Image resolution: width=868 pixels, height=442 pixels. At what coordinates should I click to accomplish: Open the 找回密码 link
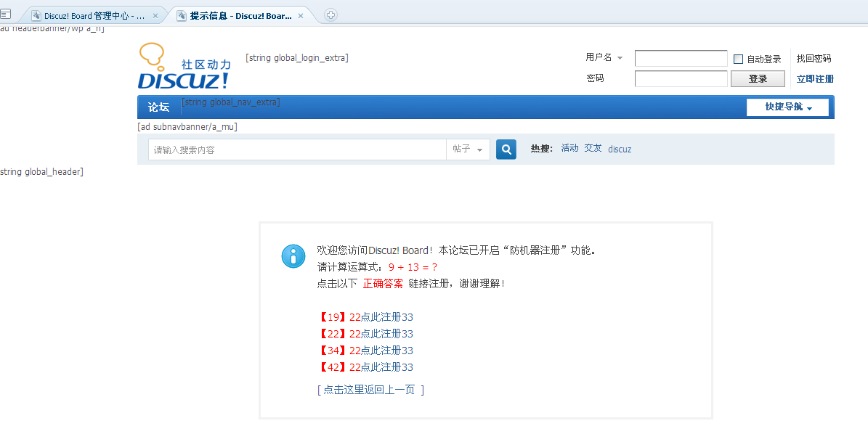(x=815, y=58)
